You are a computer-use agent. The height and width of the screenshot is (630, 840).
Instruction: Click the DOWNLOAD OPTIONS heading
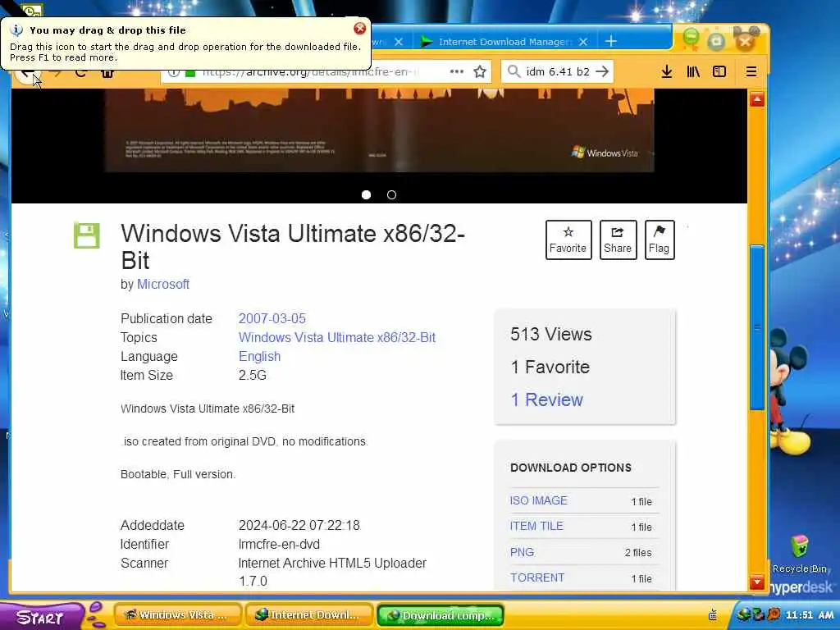click(x=571, y=468)
